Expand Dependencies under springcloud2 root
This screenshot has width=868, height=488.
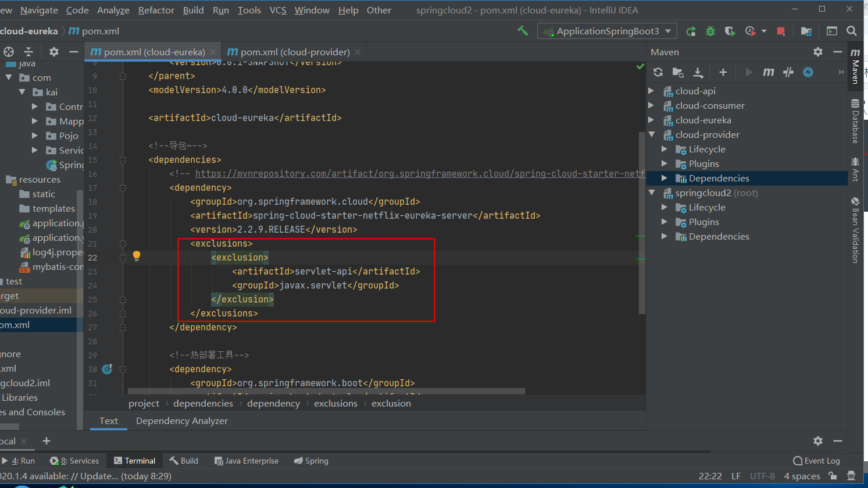coord(665,236)
